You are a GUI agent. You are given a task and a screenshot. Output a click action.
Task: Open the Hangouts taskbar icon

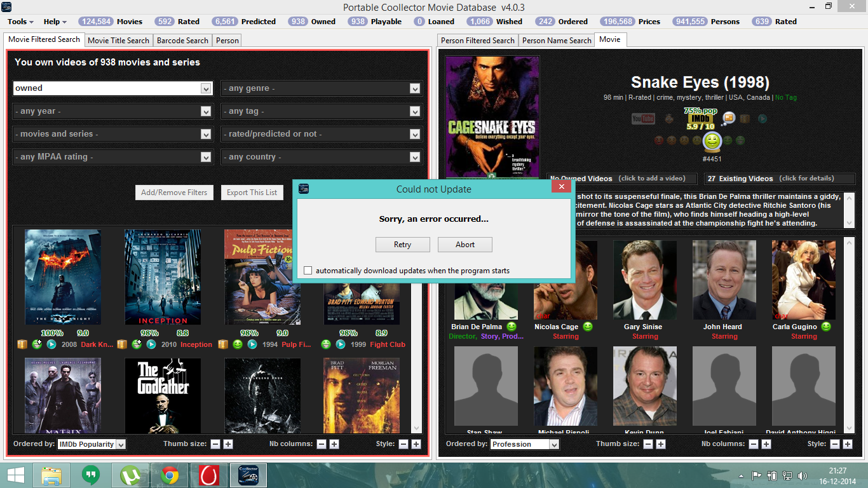(92, 475)
